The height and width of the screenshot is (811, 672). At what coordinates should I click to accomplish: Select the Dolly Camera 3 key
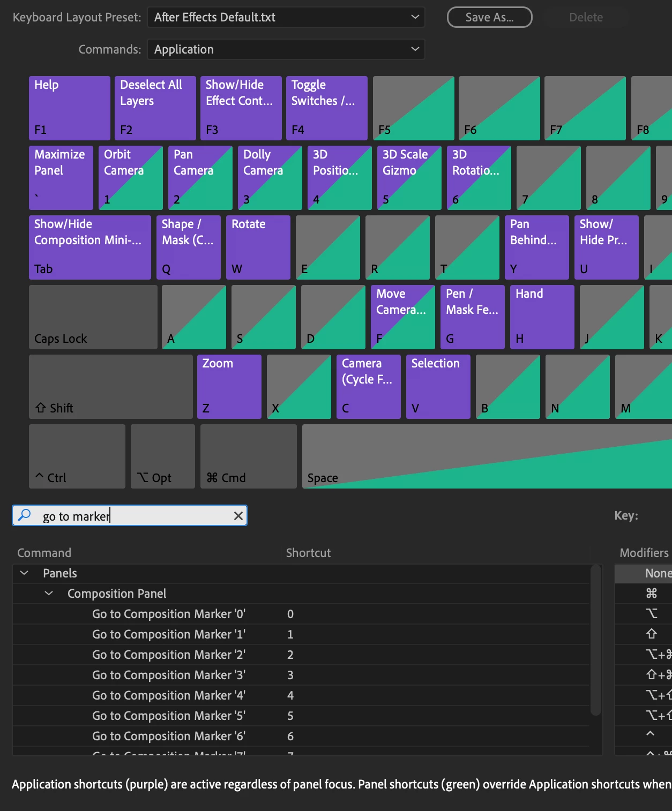pos(270,178)
